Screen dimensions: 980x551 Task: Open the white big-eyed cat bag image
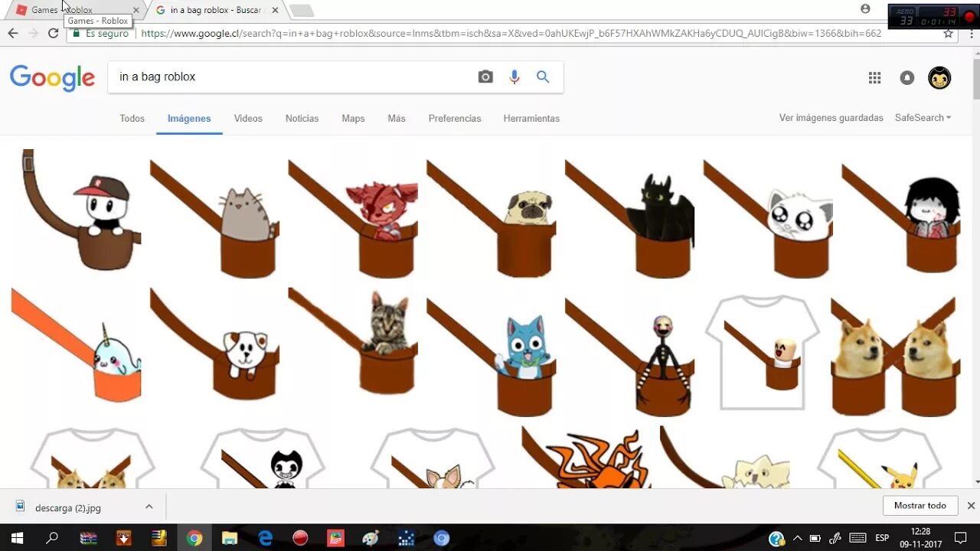pos(768,218)
